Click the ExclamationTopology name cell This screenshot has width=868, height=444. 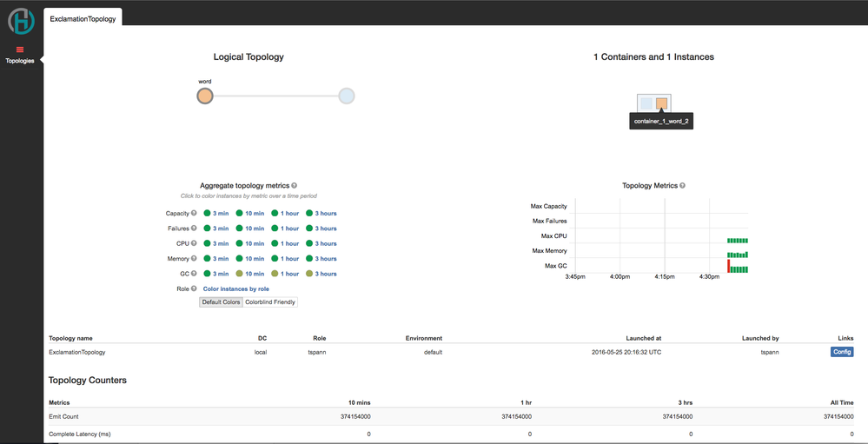click(x=77, y=352)
